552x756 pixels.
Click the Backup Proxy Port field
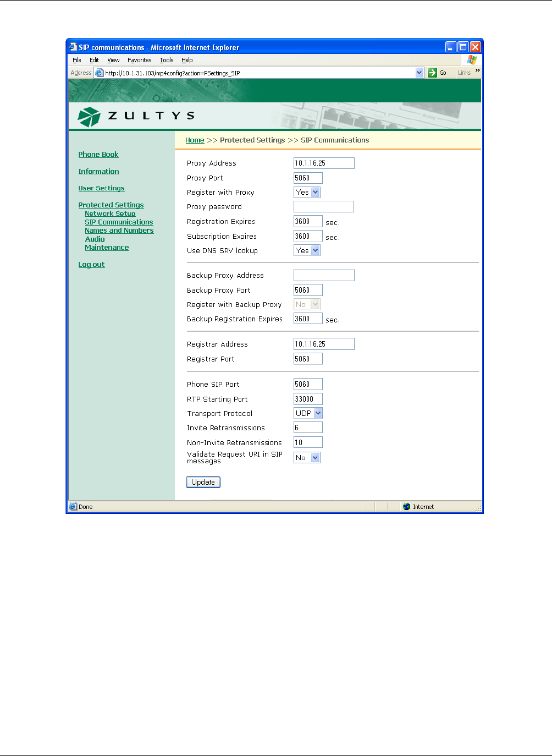(308, 290)
